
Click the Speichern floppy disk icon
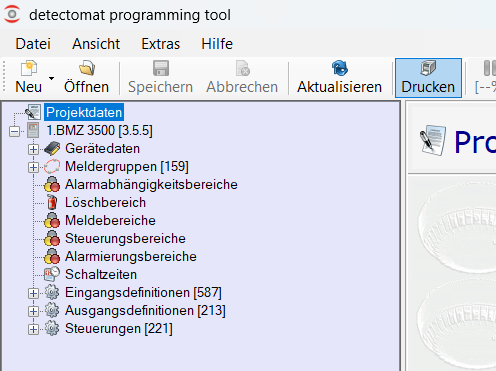[161, 68]
